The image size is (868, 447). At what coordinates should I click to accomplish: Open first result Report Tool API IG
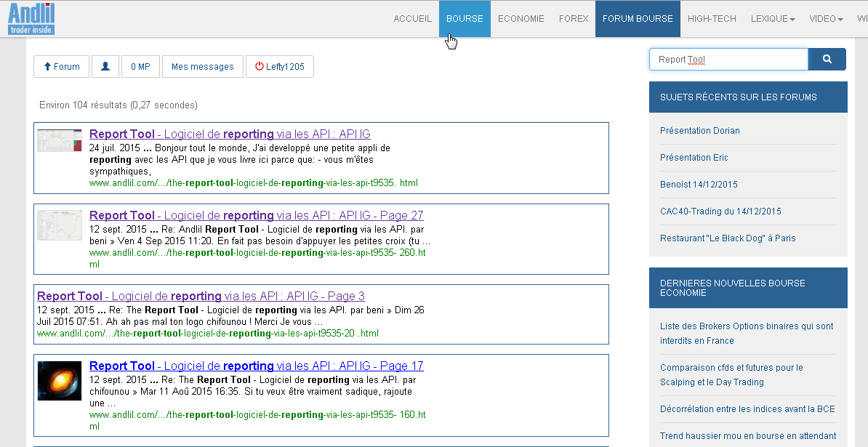pyautogui.click(x=230, y=134)
